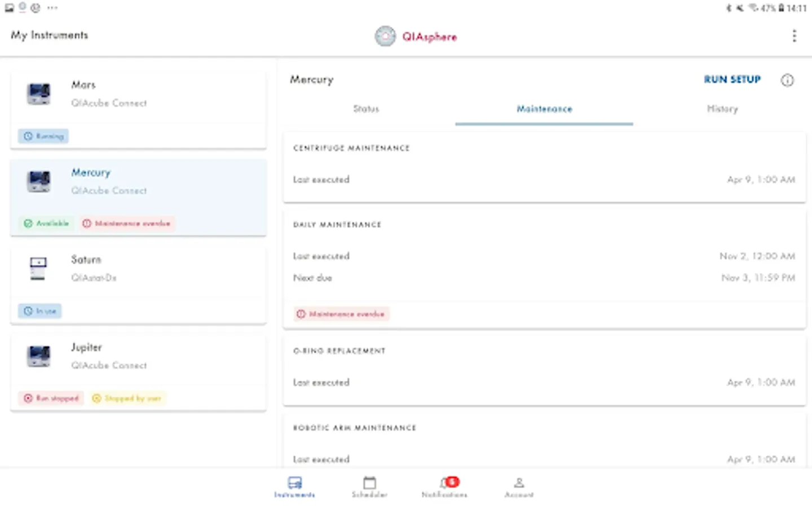
Task: Click the 14:11 clock in status bar
Action: (797, 8)
